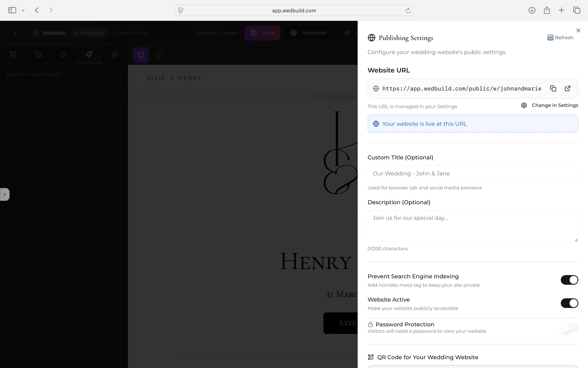This screenshot has width=588, height=368.
Task: Open the grid sections tab icon
Action: coord(13,54)
